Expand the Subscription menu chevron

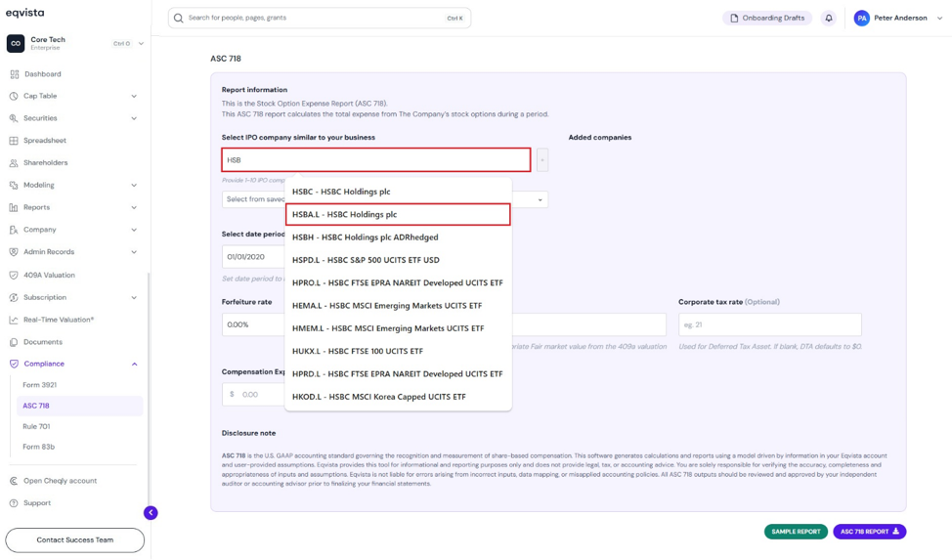click(134, 298)
